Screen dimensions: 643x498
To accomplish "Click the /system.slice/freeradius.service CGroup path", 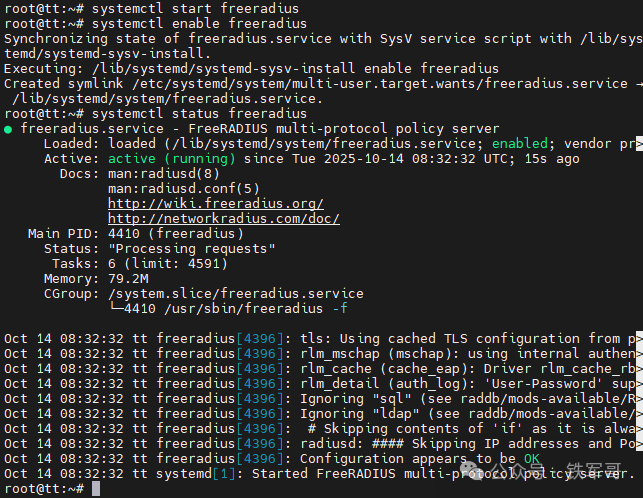I will point(236,293).
